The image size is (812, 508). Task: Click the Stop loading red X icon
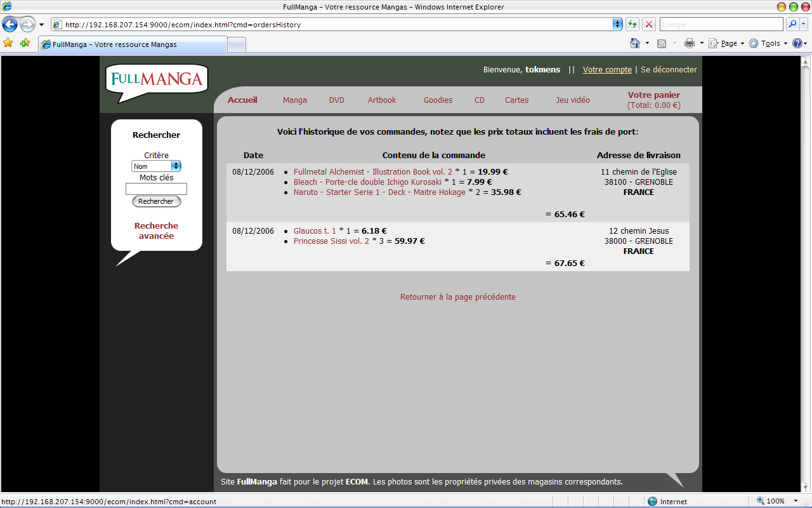coord(649,25)
